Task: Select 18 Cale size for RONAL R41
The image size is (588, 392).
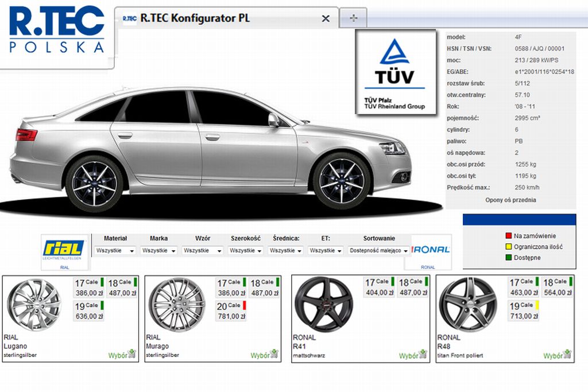Action: click(x=412, y=287)
